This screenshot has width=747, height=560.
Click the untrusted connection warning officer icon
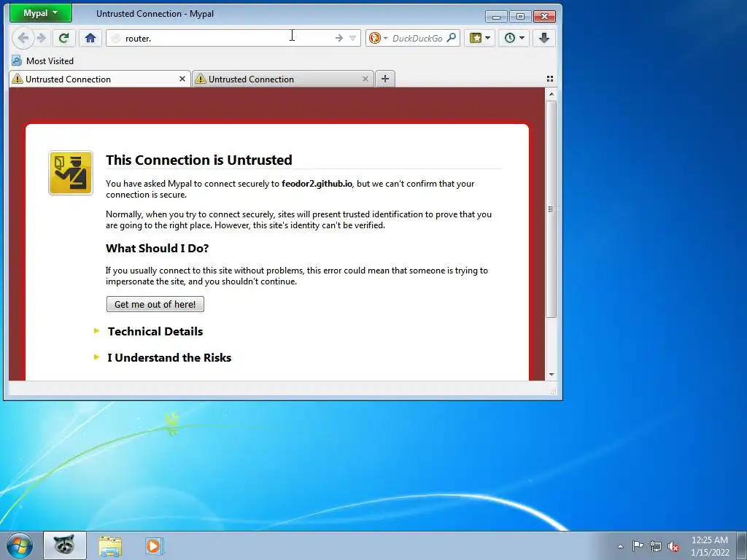pyautogui.click(x=71, y=173)
